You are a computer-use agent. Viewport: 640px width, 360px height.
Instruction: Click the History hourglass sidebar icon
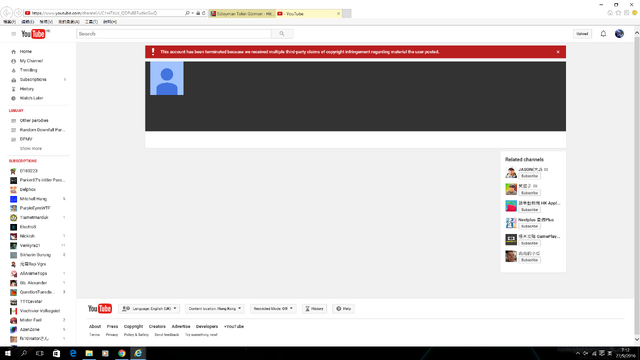coord(13,89)
